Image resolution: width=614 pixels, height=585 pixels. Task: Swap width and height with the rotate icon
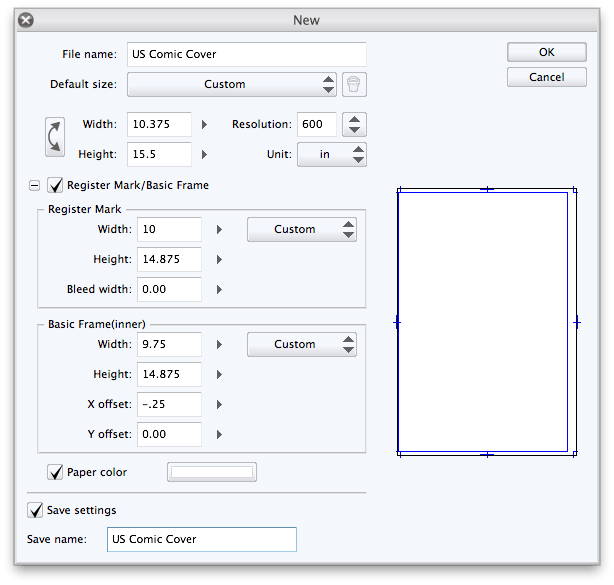pos(55,137)
